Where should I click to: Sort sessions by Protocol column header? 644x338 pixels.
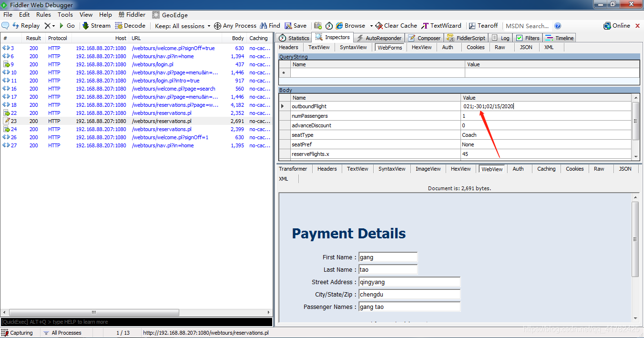point(58,38)
